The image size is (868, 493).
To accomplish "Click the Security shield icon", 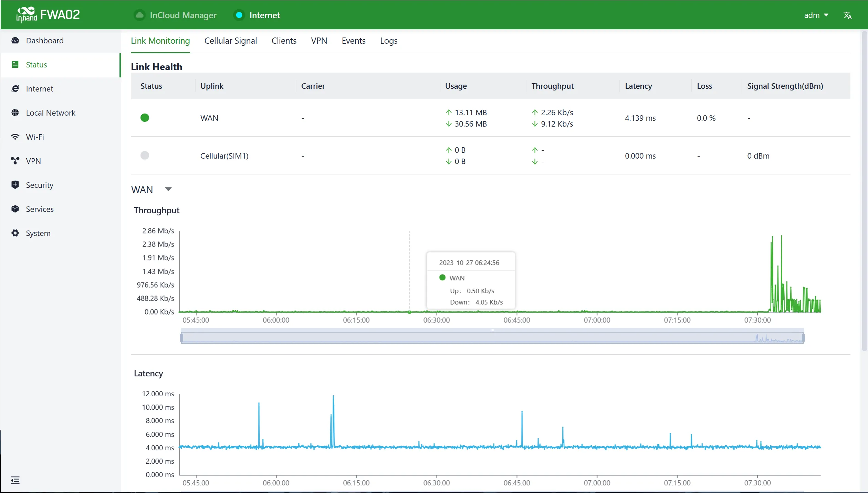I will (15, 185).
